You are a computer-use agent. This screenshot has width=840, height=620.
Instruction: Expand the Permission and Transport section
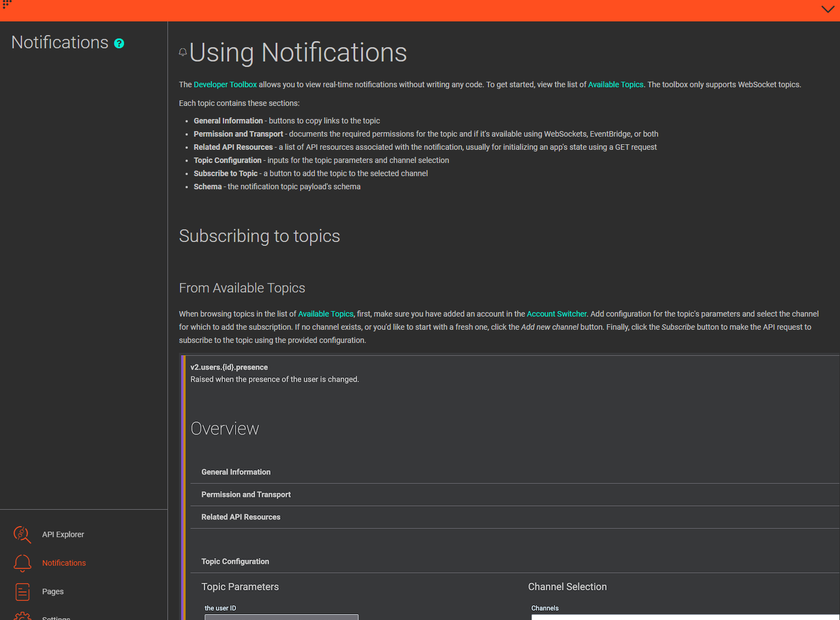pos(246,494)
